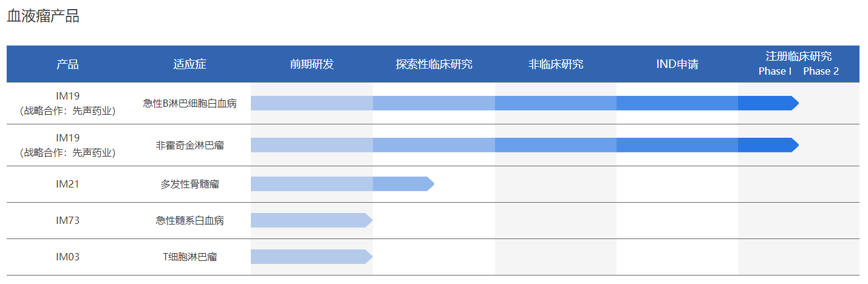Select the 产品 column header
Image resolution: width=868 pixels, height=284 pixels.
pos(67,64)
